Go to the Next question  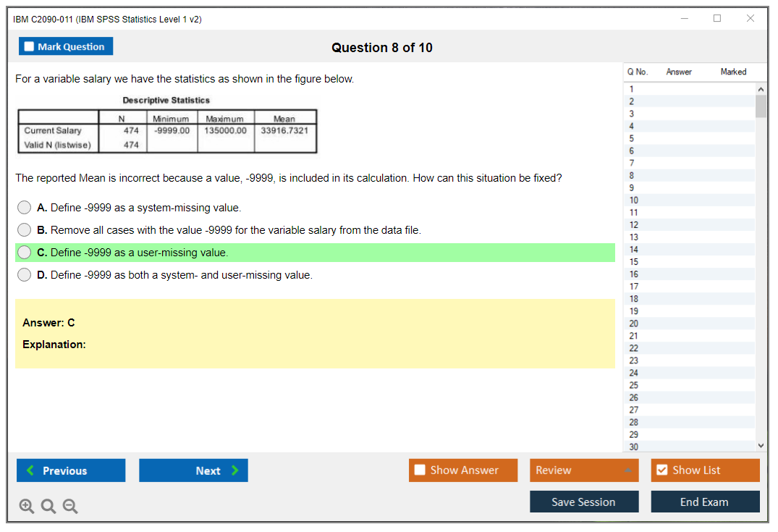193,470
